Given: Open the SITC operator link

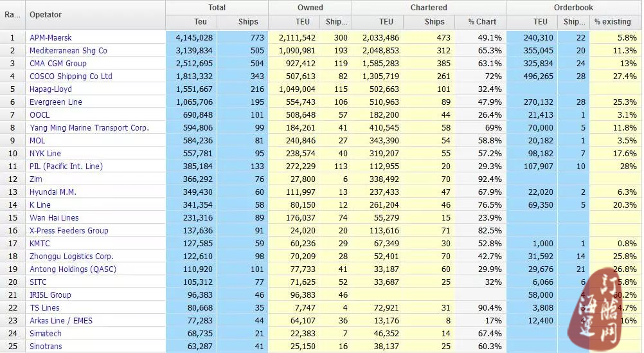Looking at the screenshot, I should click(x=38, y=282).
